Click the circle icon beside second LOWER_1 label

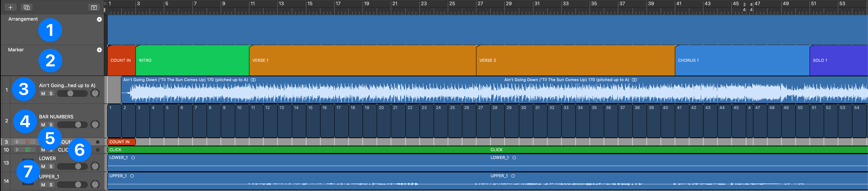point(514,158)
